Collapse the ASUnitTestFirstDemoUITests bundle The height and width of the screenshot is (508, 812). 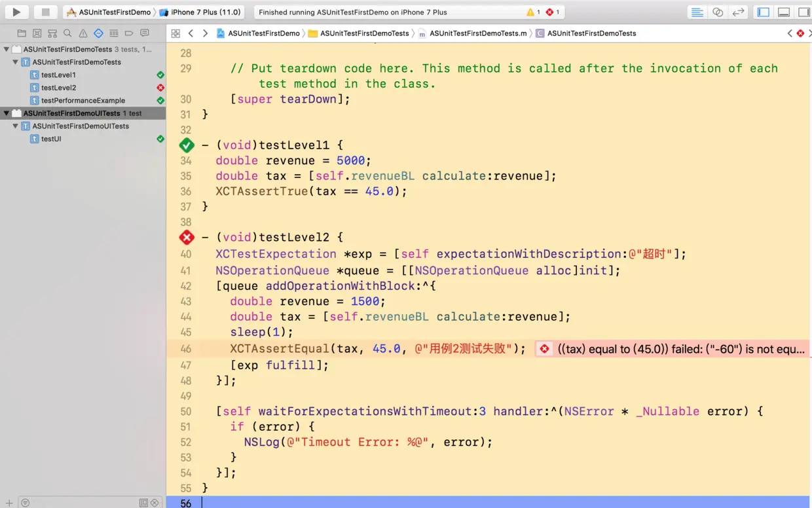pyautogui.click(x=7, y=113)
